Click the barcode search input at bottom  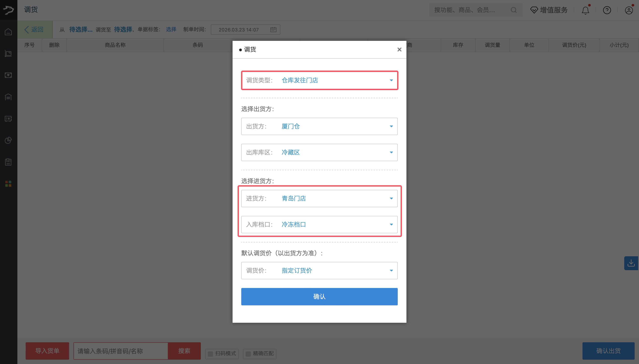121,351
